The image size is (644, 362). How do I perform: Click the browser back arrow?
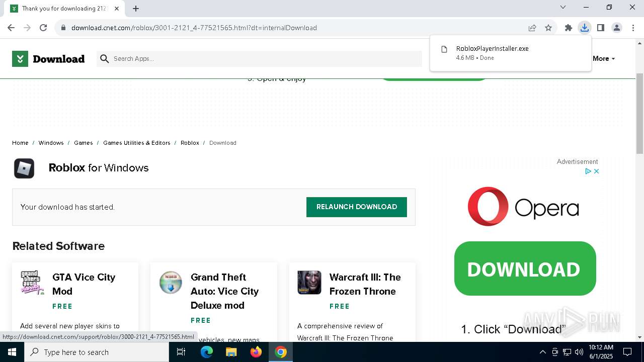tap(11, 28)
